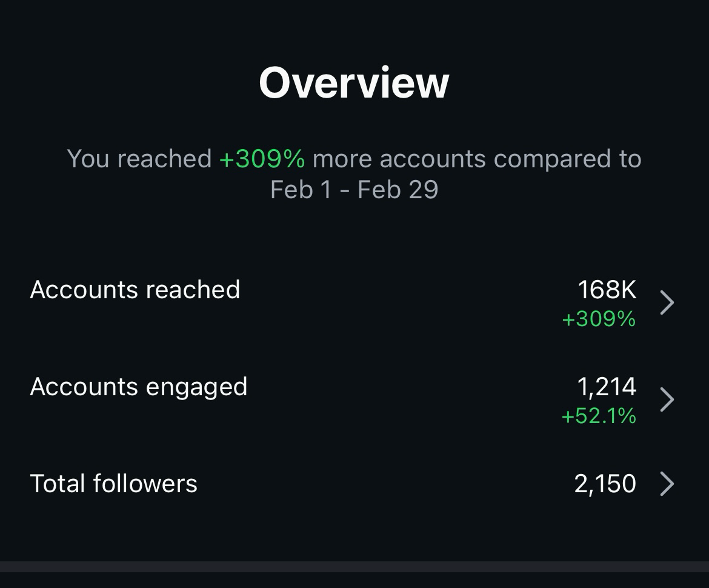Viewport: 709px width, 588px height.
Task: Click the gray divider bar at bottom
Action: click(x=354, y=567)
